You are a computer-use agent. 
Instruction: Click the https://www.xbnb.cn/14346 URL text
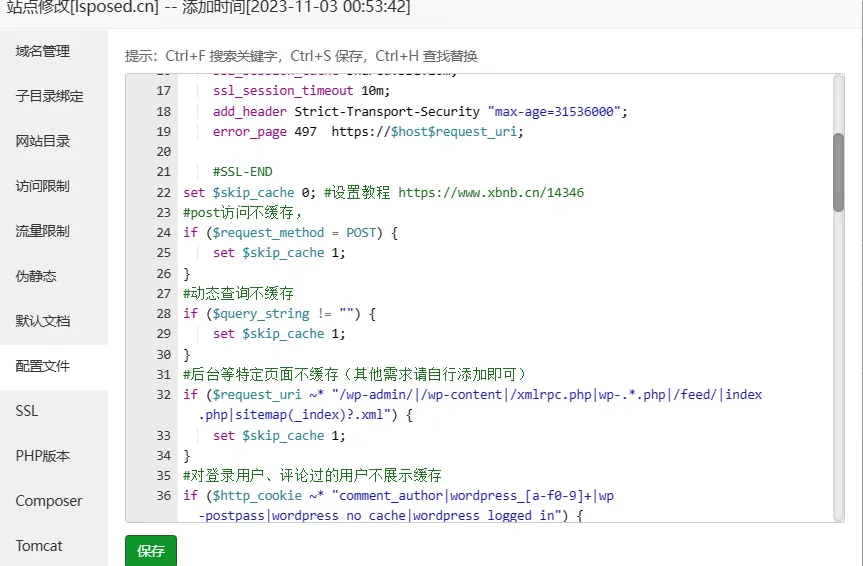(x=491, y=193)
